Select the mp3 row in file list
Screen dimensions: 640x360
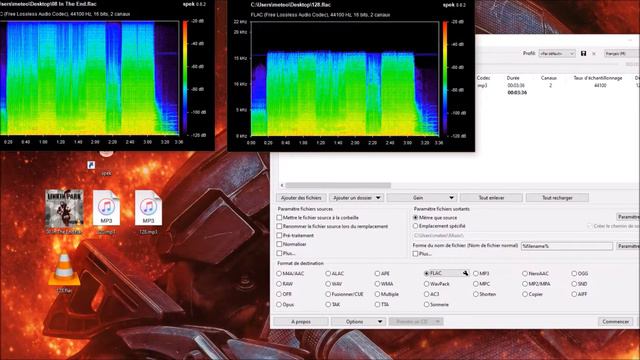pyautogui.click(x=557, y=85)
